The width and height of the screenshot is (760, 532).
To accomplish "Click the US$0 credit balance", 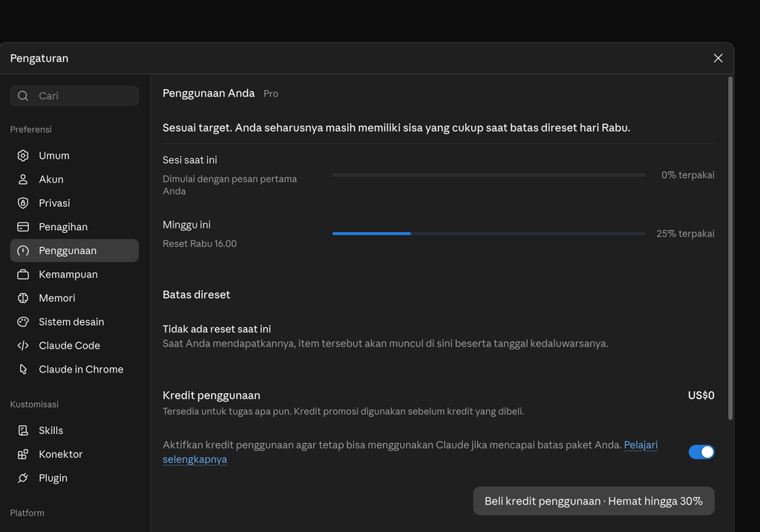I will (701, 395).
